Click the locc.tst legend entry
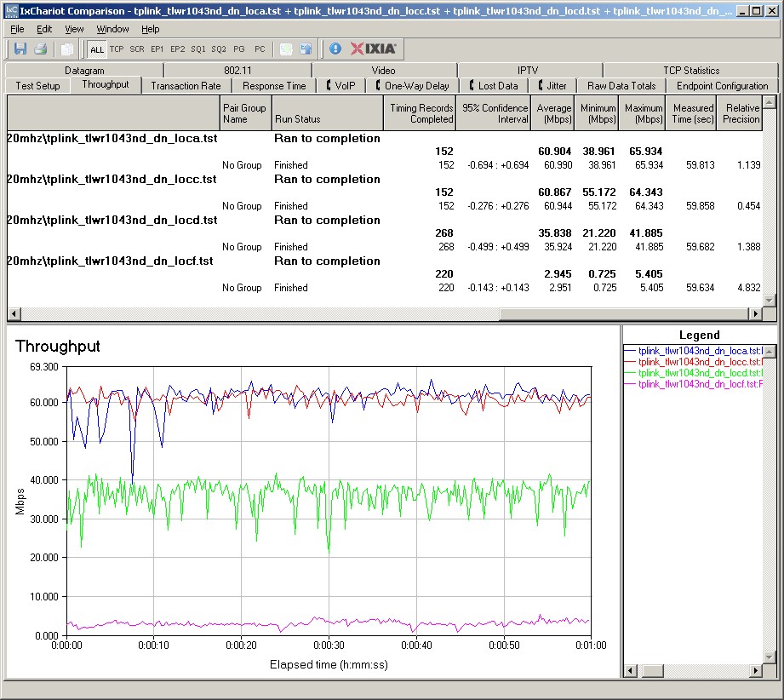 pos(694,362)
